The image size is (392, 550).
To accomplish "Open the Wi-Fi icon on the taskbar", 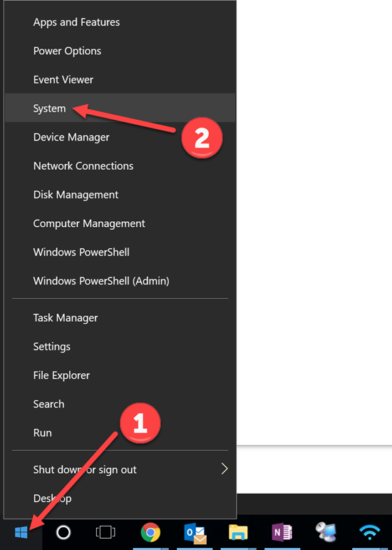I will click(369, 532).
